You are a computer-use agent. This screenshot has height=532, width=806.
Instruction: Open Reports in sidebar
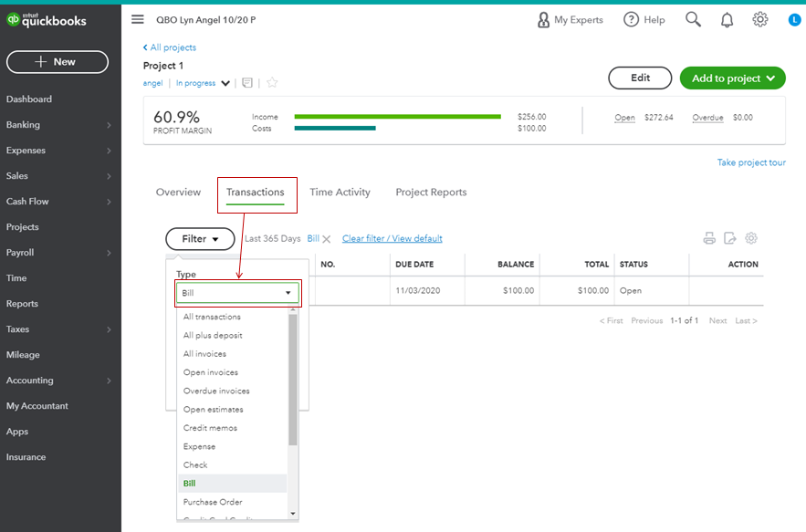pyautogui.click(x=22, y=304)
